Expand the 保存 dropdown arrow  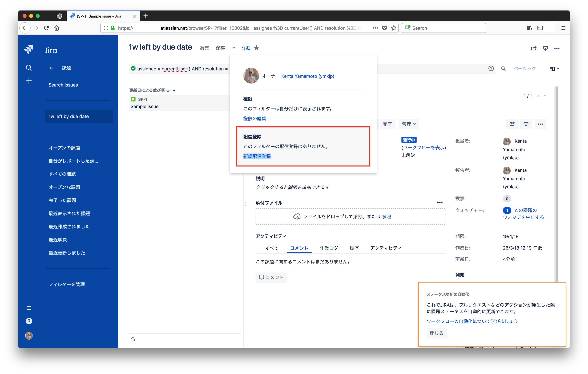(x=234, y=48)
